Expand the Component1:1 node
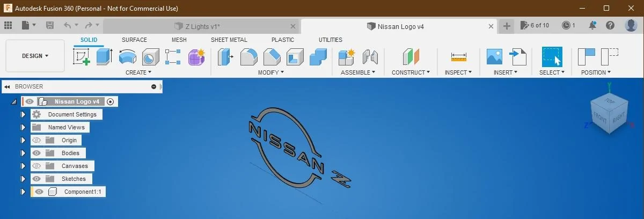644x219 pixels. (23, 192)
